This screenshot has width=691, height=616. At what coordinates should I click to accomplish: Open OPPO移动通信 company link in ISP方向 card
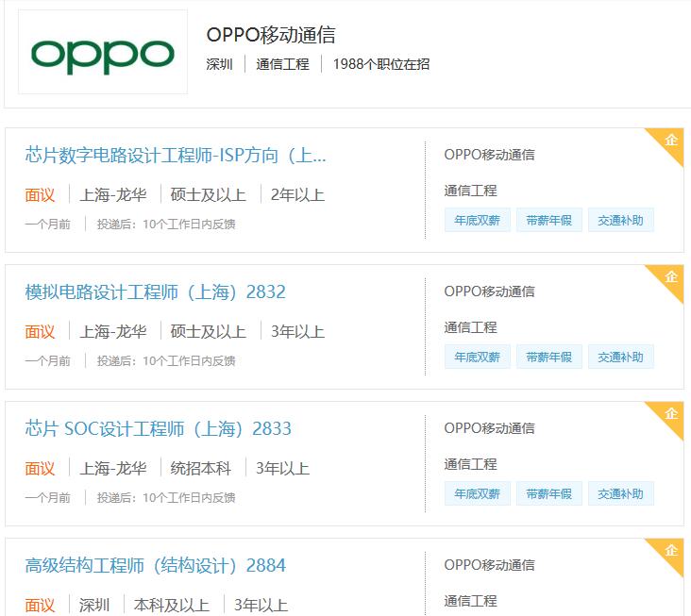[489, 155]
